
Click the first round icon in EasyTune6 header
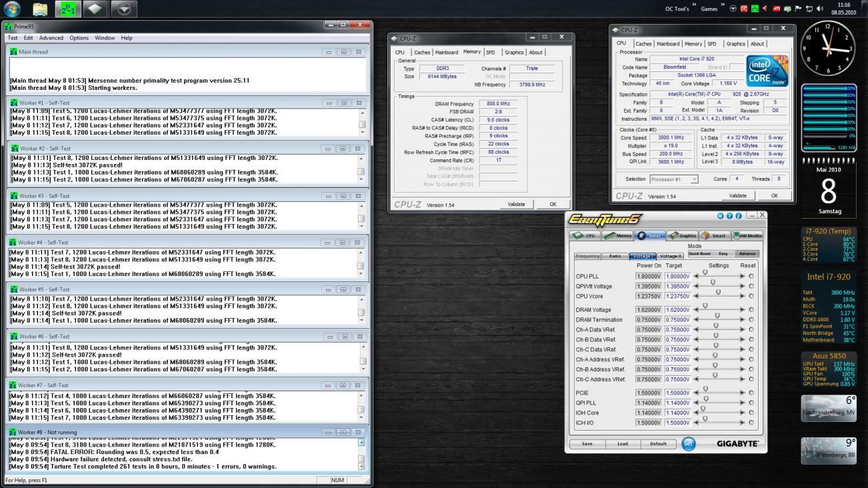pos(721,216)
